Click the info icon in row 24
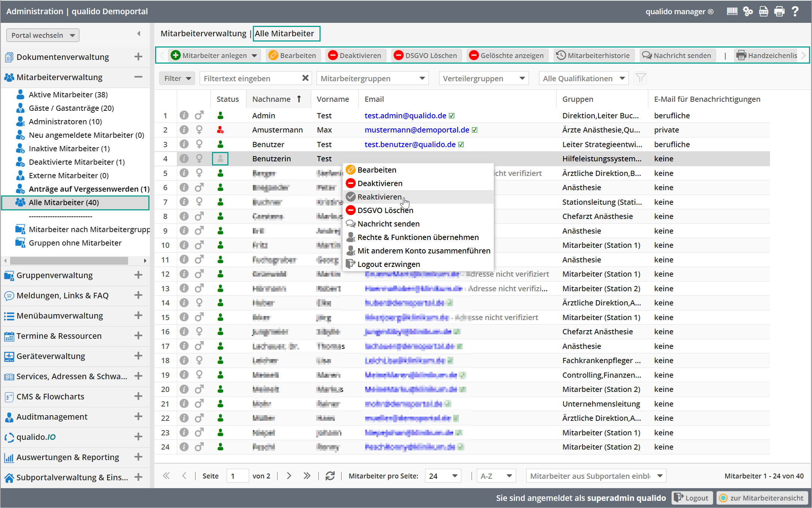The height and width of the screenshot is (508, 812). tap(184, 447)
